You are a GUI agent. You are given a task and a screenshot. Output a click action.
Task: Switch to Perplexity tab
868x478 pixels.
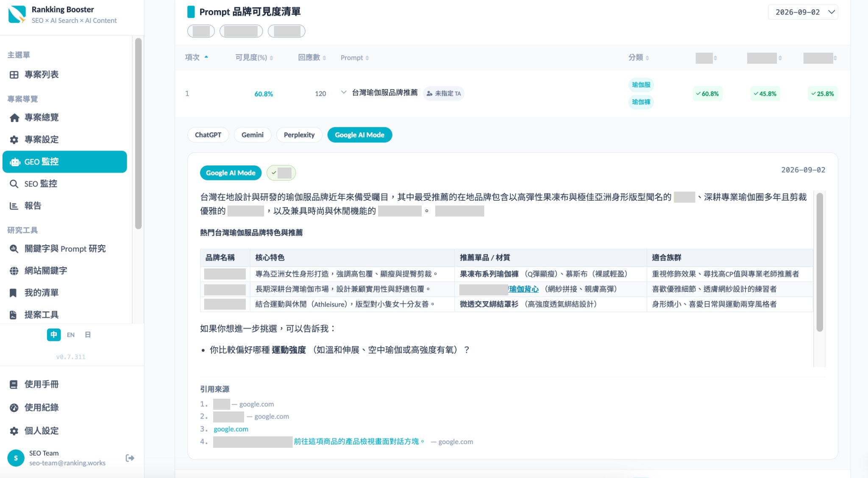(x=299, y=135)
